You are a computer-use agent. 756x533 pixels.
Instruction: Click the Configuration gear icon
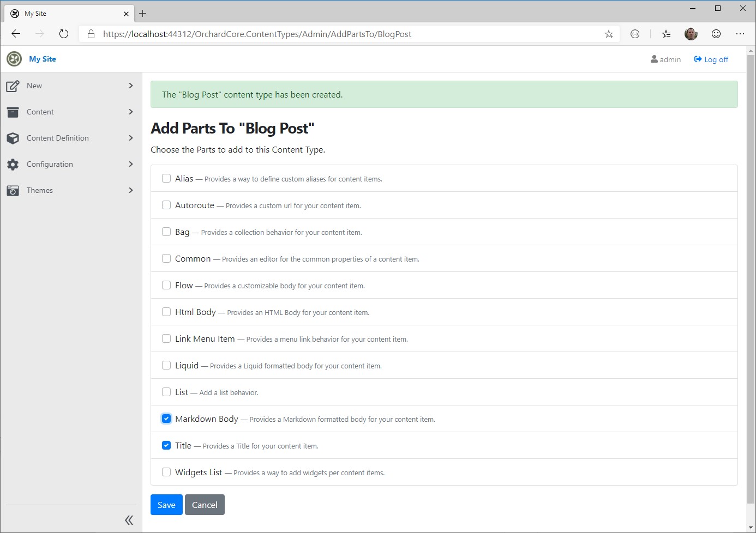[13, 164]
